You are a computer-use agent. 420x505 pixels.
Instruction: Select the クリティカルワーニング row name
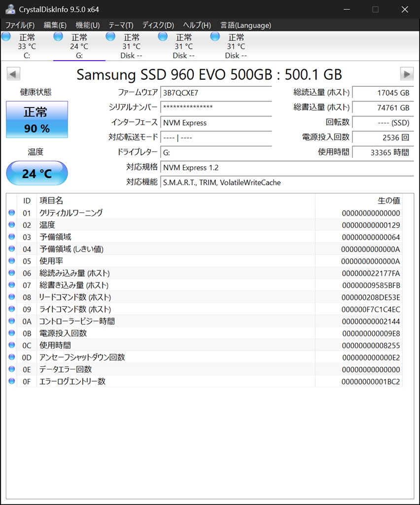click(71, 213)
